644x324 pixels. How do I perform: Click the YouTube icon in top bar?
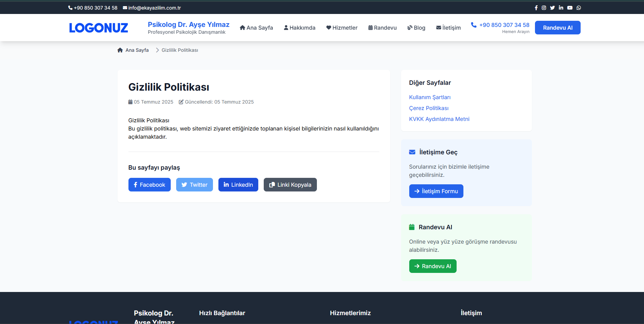[570, 8]
